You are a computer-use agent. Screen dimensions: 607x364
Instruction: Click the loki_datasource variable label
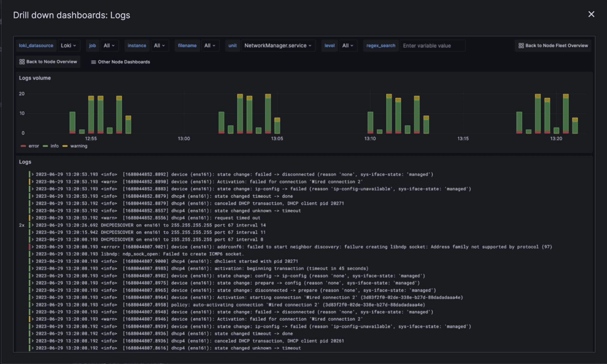[36, 45]
